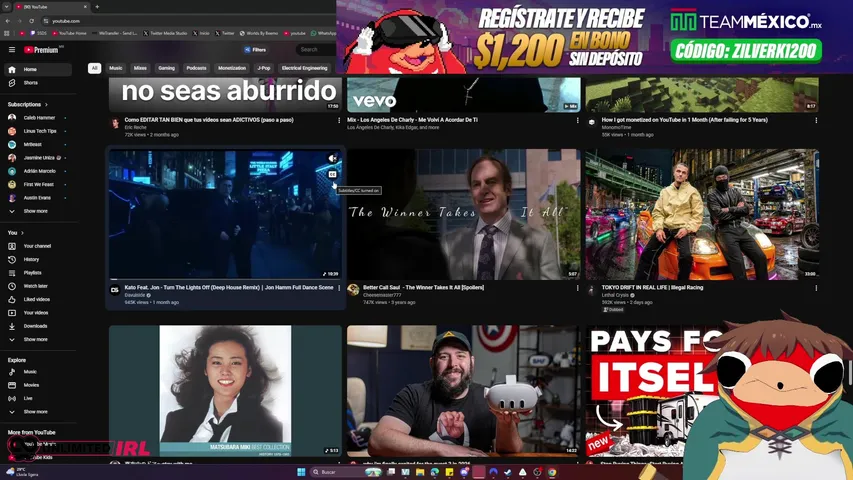
Task: Open Better Call Saul video title
Action: pos(423,287)
